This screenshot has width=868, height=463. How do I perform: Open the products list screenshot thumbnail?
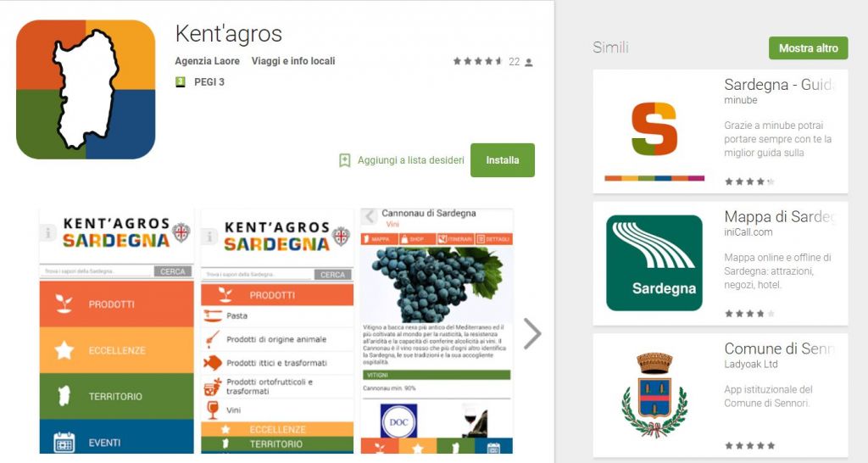tap(277, 331)
